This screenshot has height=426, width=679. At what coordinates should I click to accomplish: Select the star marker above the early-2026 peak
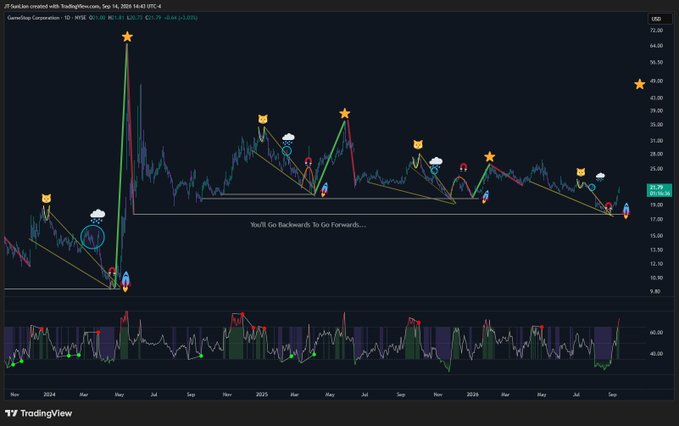[x=489, y=157]
